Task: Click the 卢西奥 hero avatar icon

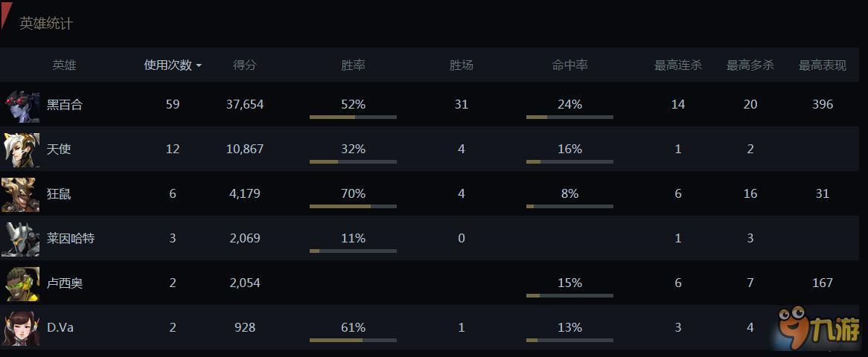Action: [x=21, y=284]
